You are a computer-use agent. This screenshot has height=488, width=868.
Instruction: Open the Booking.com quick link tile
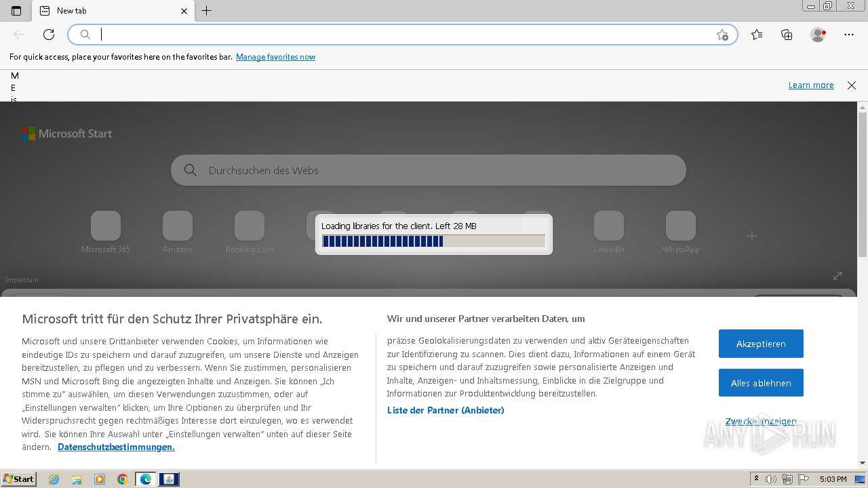250,232
